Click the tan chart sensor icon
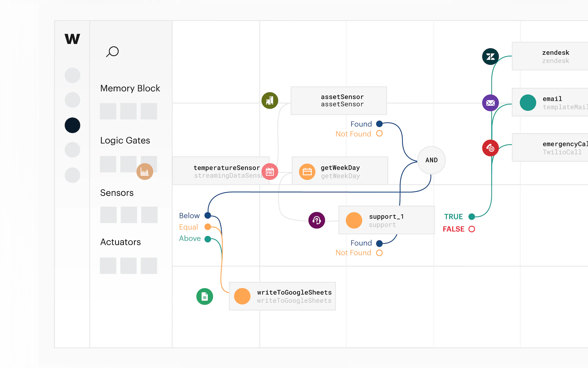The width and height of the screenshot is (588, 368). click(x=145, y=172)
